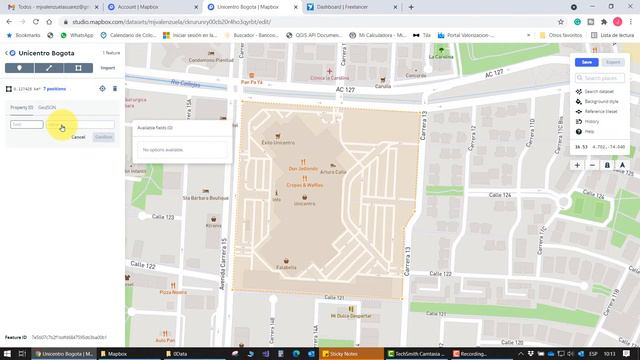The width and height of the screenshot is (640, 360).
Task: Open the Lista de lectura panel
Action: 613,36
